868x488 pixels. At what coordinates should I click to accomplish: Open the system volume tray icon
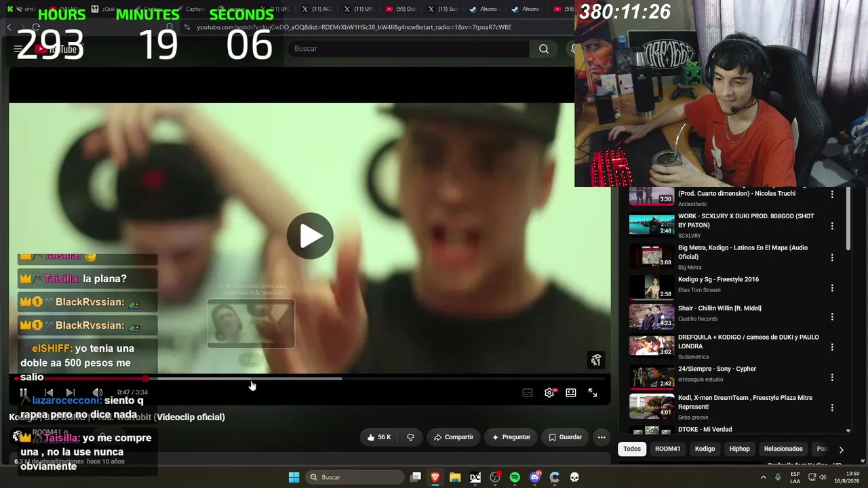pyautogui.click(x=823, y=477)
